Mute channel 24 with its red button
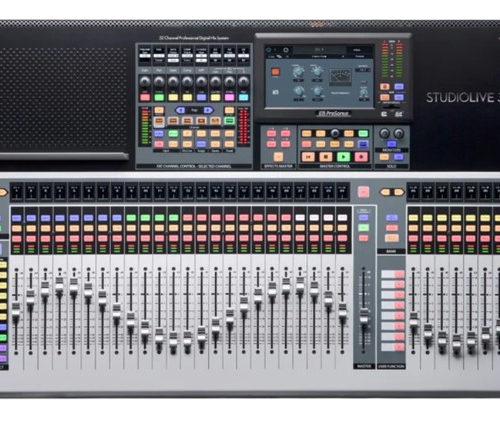This screenshot has height=421, width=500. [x=342, y=239]
